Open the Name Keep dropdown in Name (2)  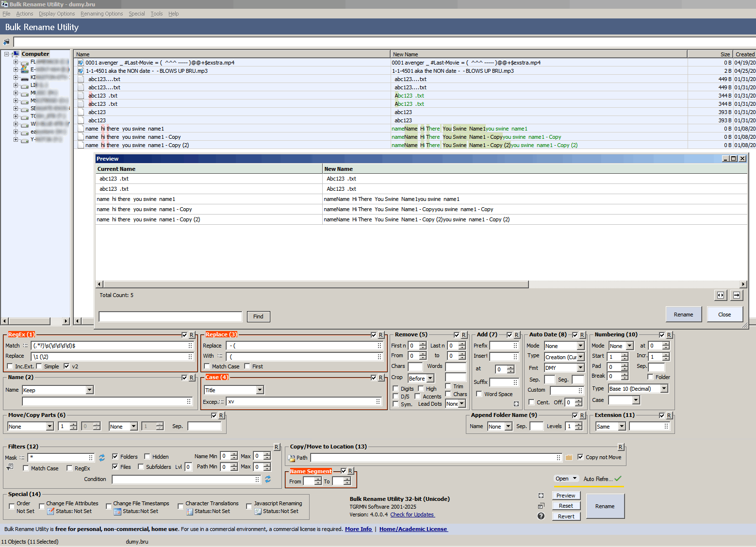(89, 390)
